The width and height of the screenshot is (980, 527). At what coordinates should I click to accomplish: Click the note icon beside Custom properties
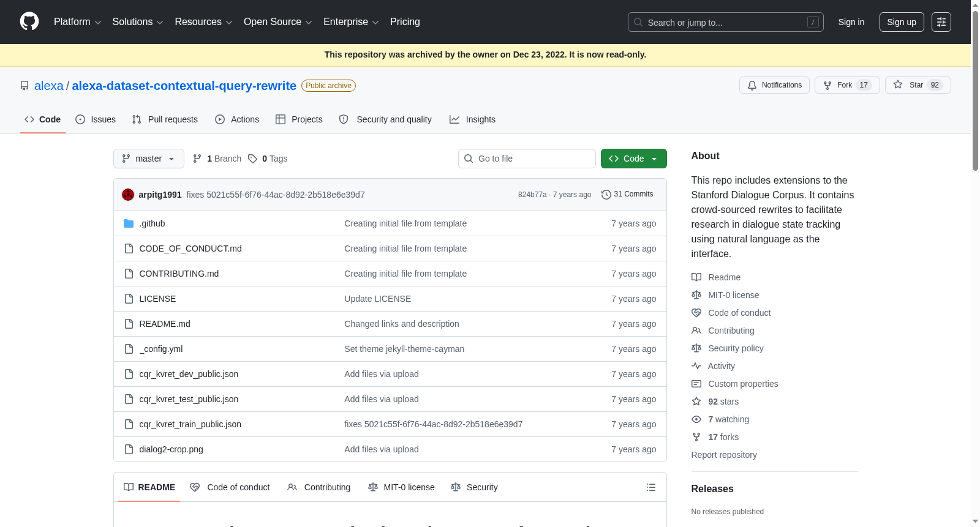coord(696,384)
